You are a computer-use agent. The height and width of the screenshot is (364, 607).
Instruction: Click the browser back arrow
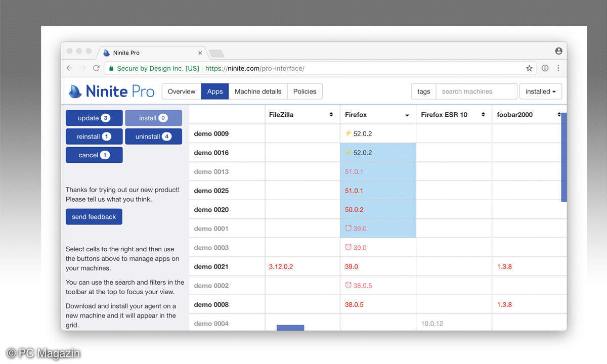pos(70,68)
